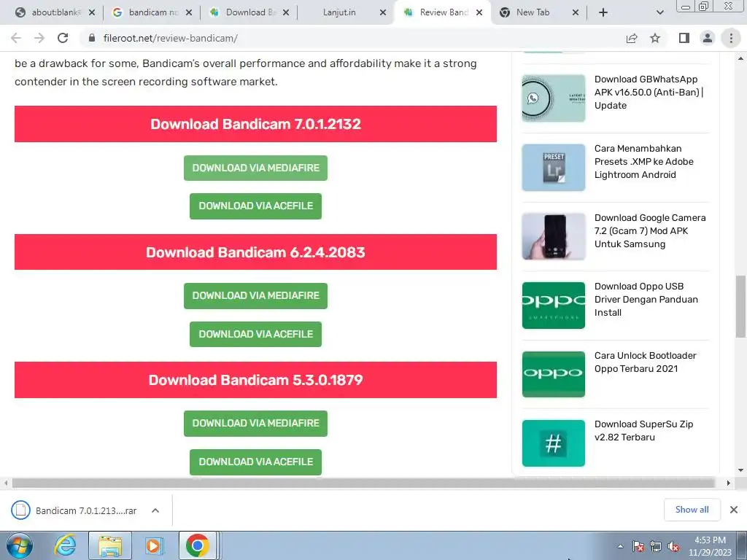747x560 pixels.
Task: Download Bandicam 6.2.4.2083 via Acefile
Action: click(x=255, y=334)
